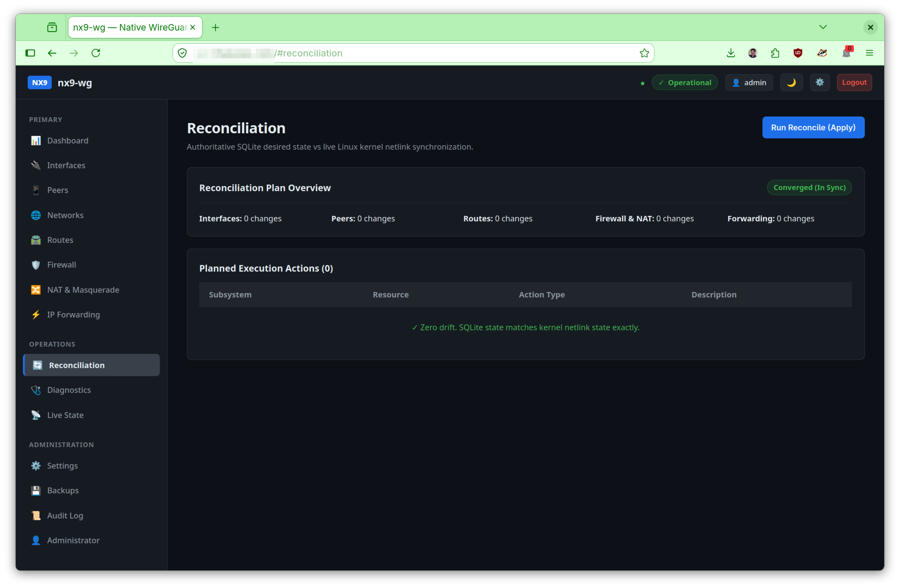900x588 pixels.
Task: Click the shield tracking protection icon
Action: 182,53
